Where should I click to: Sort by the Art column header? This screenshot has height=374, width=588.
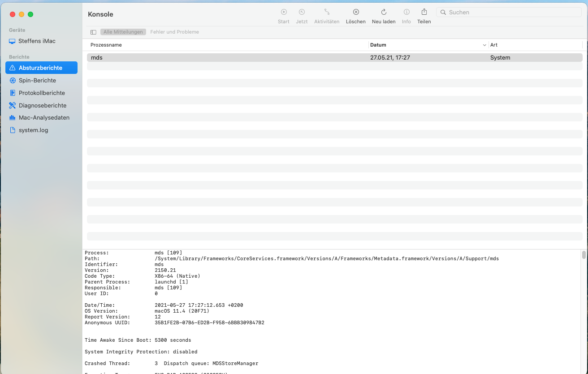click(x=494, y=45)
